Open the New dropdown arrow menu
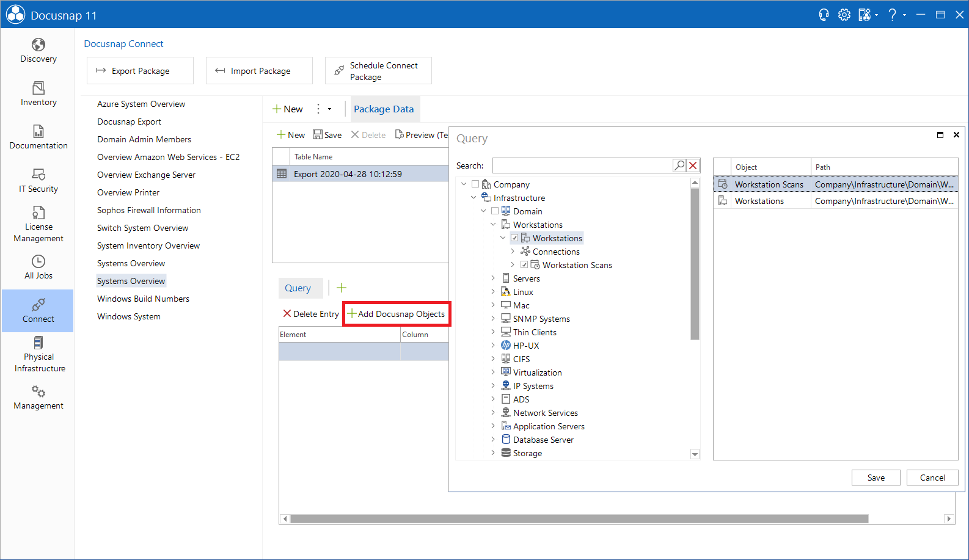This screenshot has height=560, width=969. point(329,109)
